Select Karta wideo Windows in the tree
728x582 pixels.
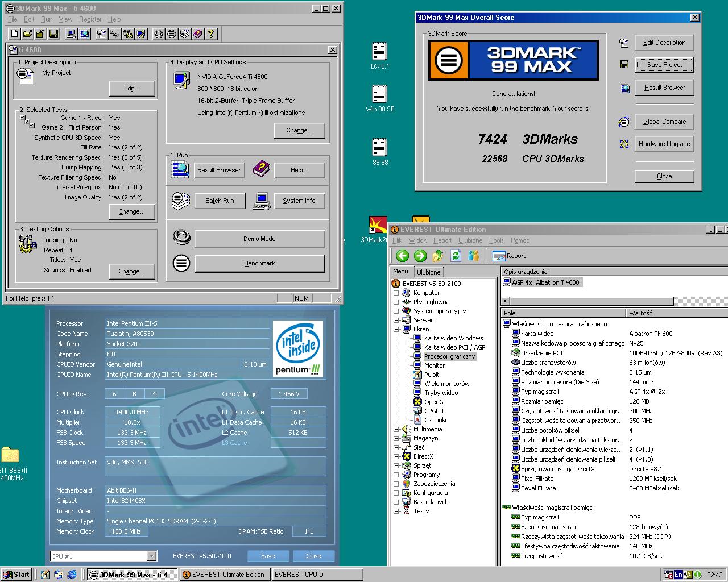(x=453, y=338)
